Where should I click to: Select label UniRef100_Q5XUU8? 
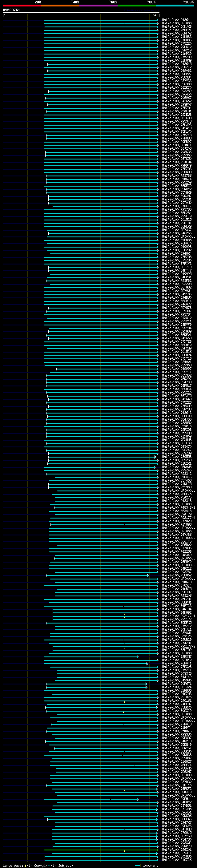[177, 440]
